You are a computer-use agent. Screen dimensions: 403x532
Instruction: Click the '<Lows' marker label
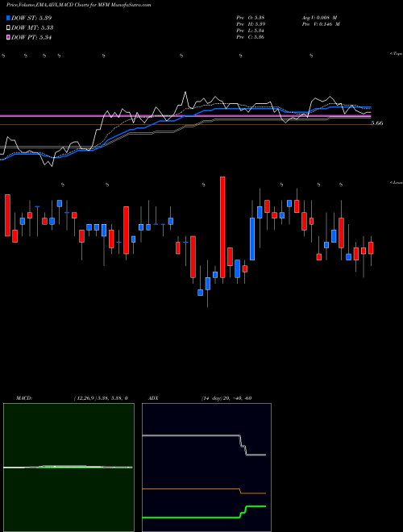(397, 182)
